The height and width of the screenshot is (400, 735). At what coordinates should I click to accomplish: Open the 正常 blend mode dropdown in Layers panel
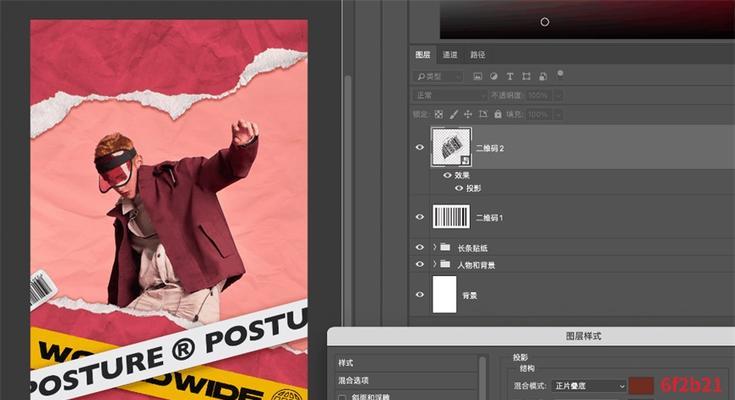click(450, 95)
